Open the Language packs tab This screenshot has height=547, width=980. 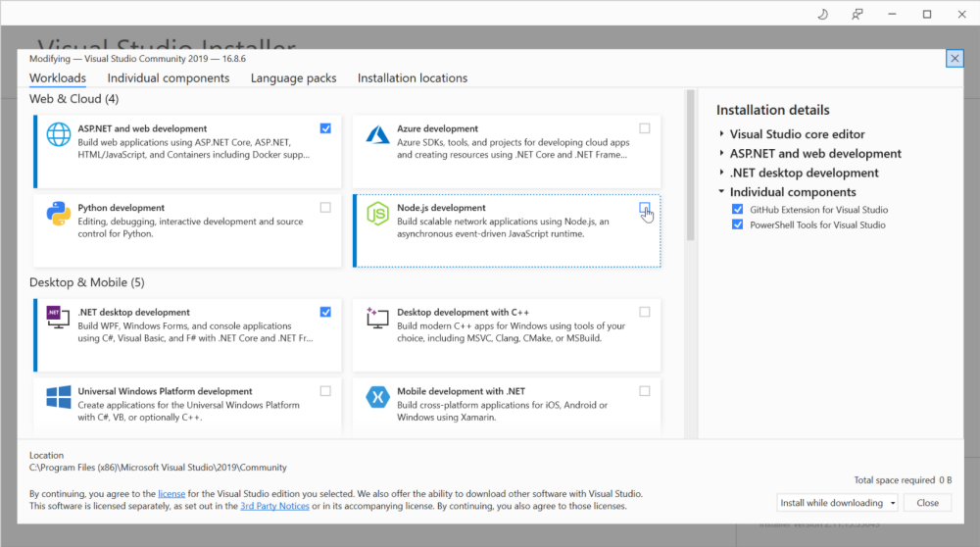[293, 78]
